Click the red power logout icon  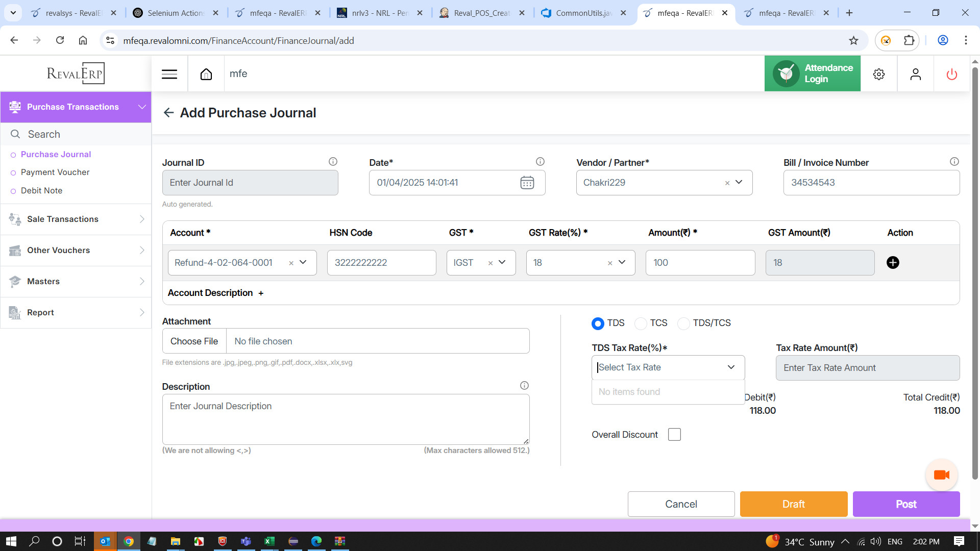[951, 74]
